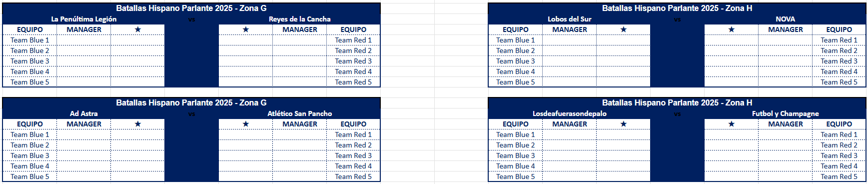Click the MANAGER header under NOVA
This screenshot has height=184, width=868.
(x=785, y=29)
